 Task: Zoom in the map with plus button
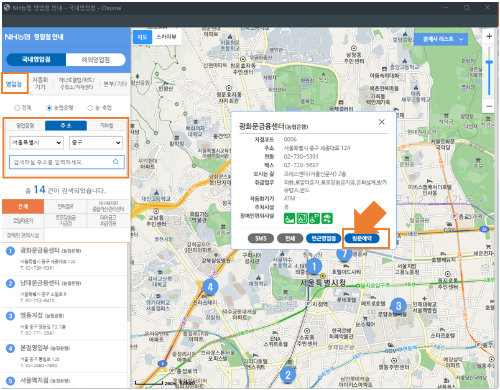489,36
